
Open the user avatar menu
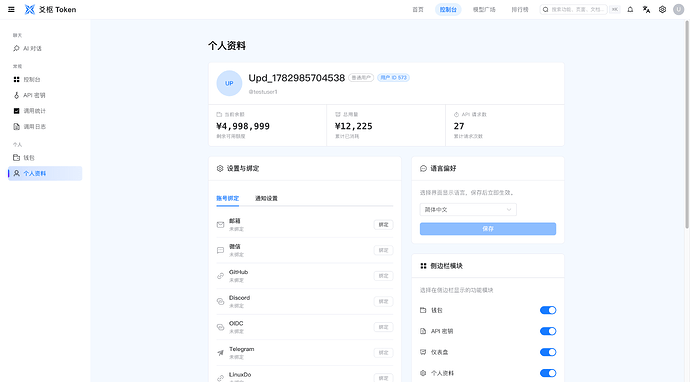(679, 9)
